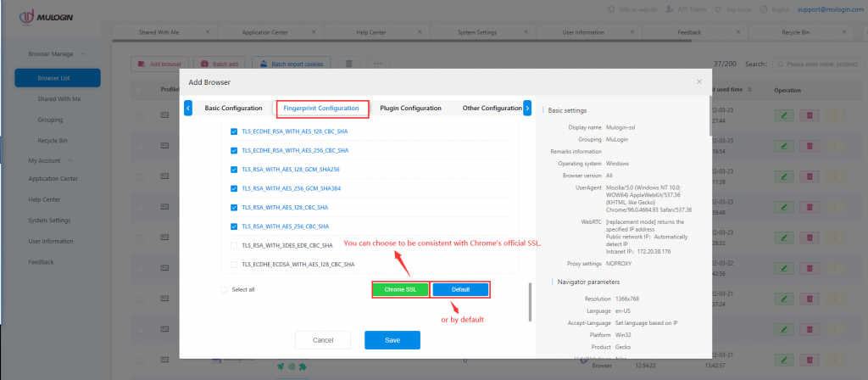Close the Shared With Me tab

208,31
